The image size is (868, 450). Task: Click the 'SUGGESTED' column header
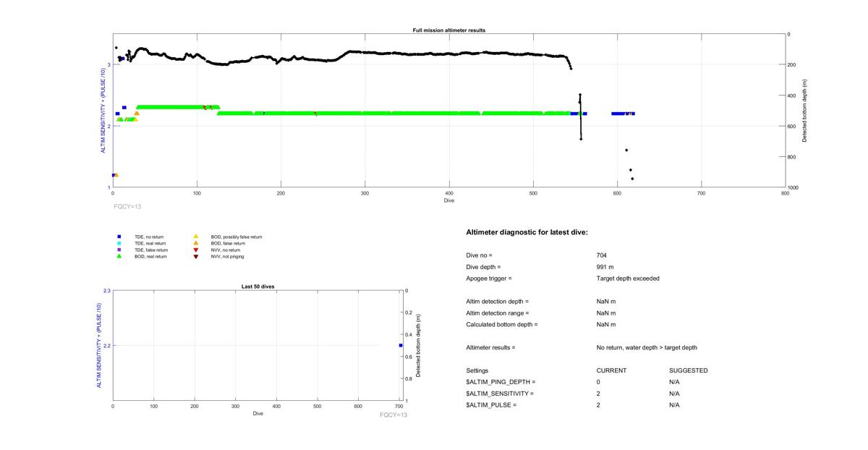689,371
